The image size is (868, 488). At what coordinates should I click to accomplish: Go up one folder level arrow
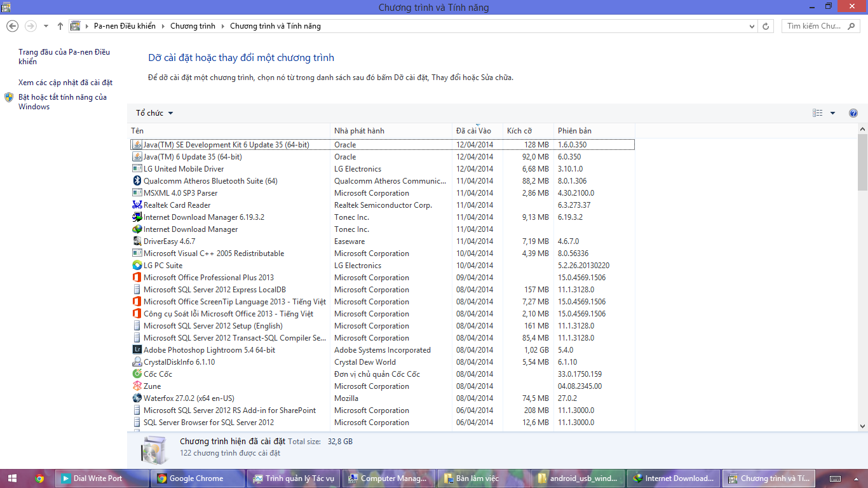[60, 26]
